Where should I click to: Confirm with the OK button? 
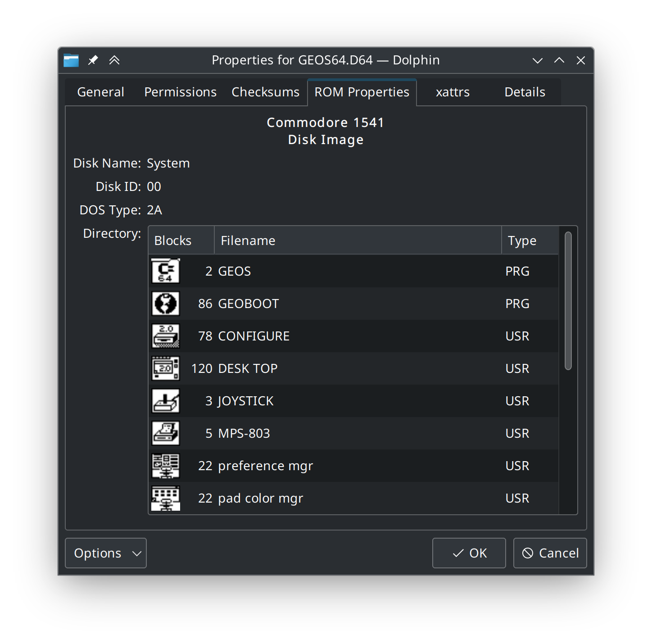(x=469, y=553)
